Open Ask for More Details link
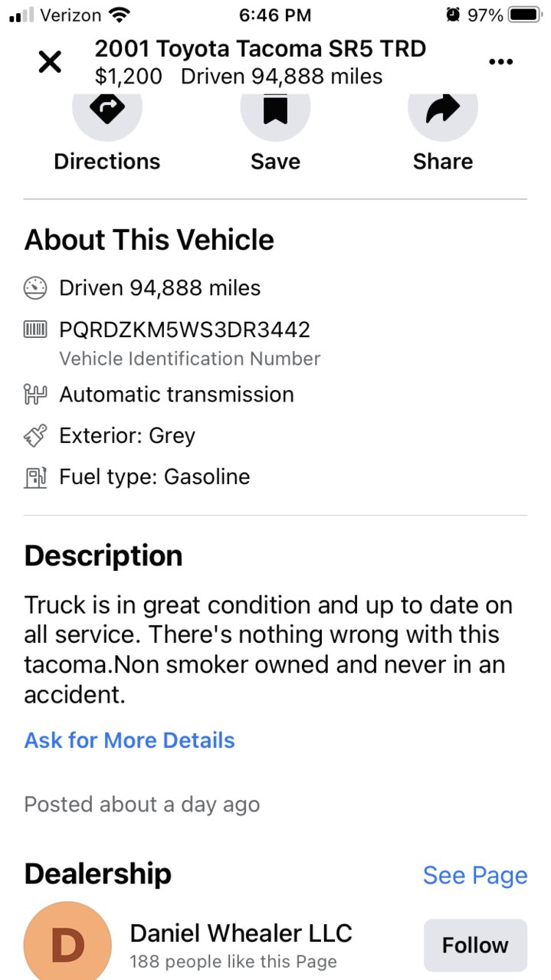551x980 pixels. point(130,740)
